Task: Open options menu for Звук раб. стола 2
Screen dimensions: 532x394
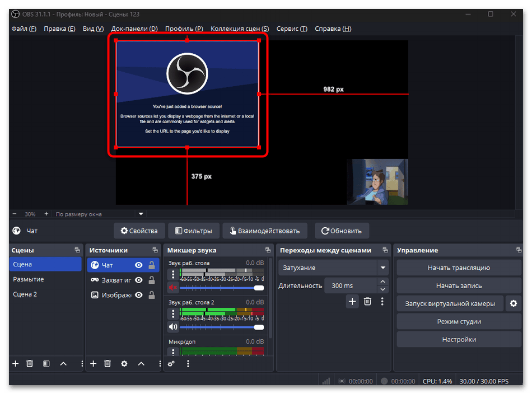Action: tap(173, 313)
